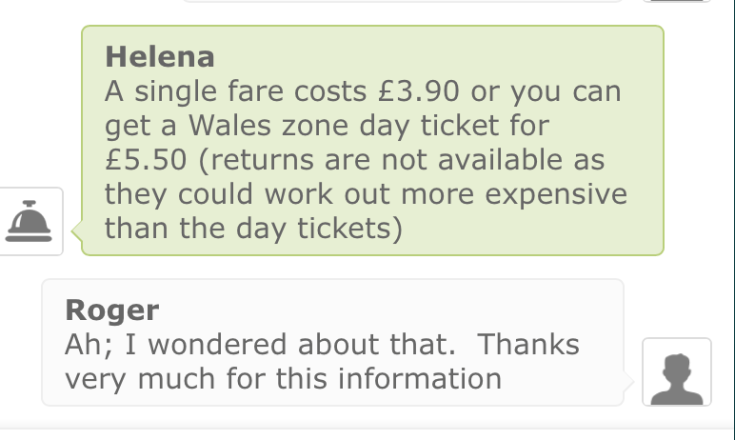The height and width of the screenshot is (440, 735).
Task: Click the service bell agent avatar icon
Action: tap(31, 220)
